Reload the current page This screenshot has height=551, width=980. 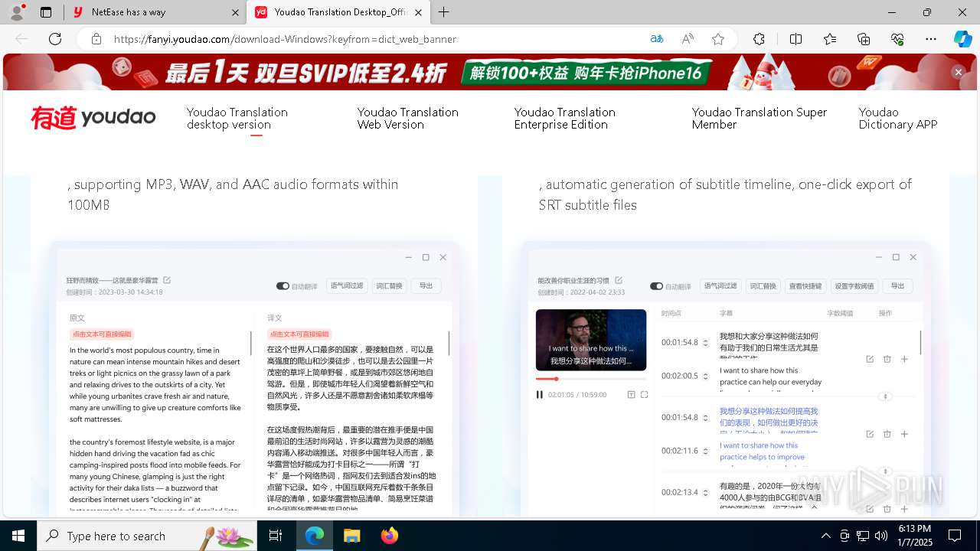[55, 39]
